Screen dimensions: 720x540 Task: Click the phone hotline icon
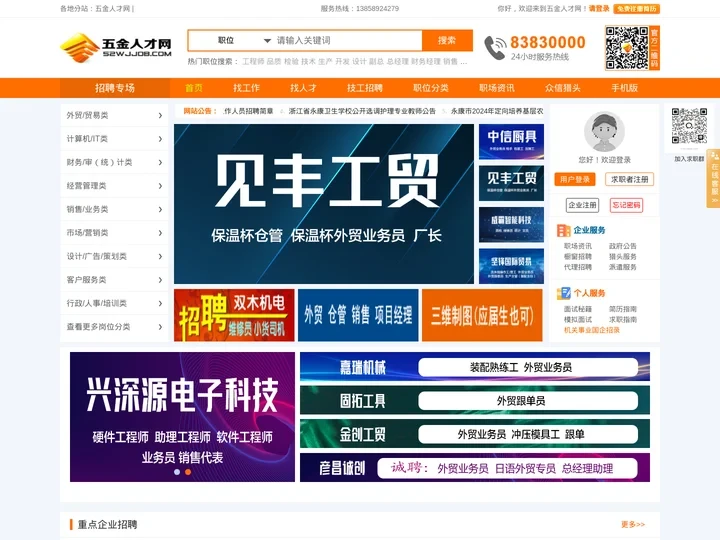coord(495,48)
